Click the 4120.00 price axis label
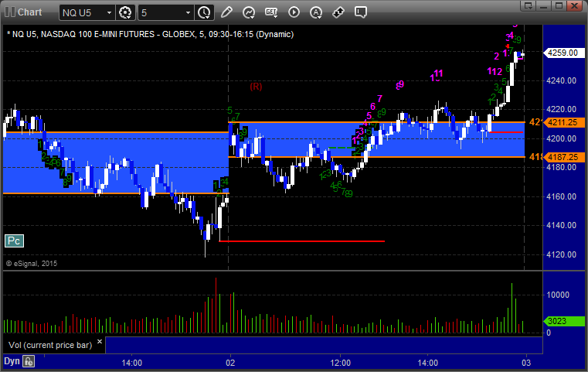This screenshot has height=372, width=588. click(562, 255)
